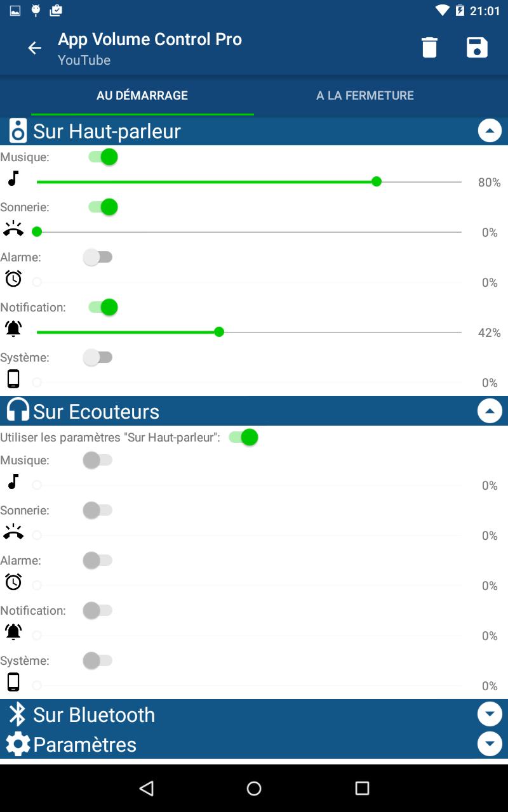Tap the Android recent apps square button
508x812 pixels.
[x=362, y=788]
